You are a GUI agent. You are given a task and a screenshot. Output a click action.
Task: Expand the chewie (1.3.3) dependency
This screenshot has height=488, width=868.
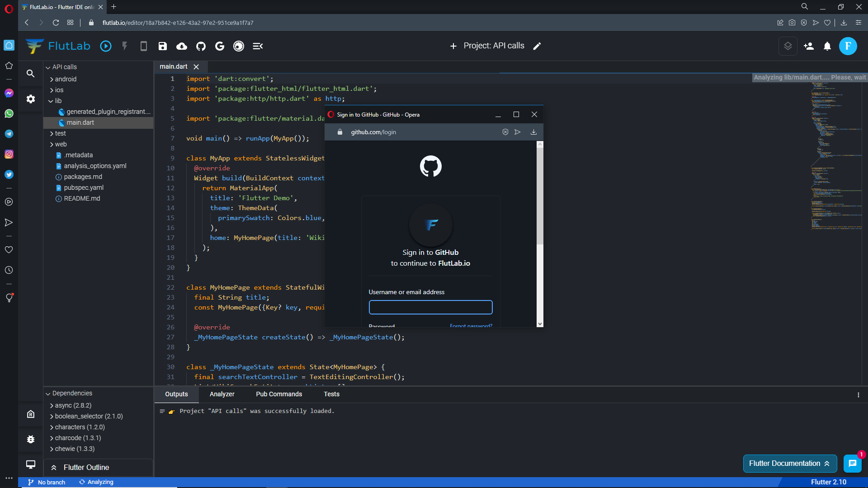tap(52, 449)
